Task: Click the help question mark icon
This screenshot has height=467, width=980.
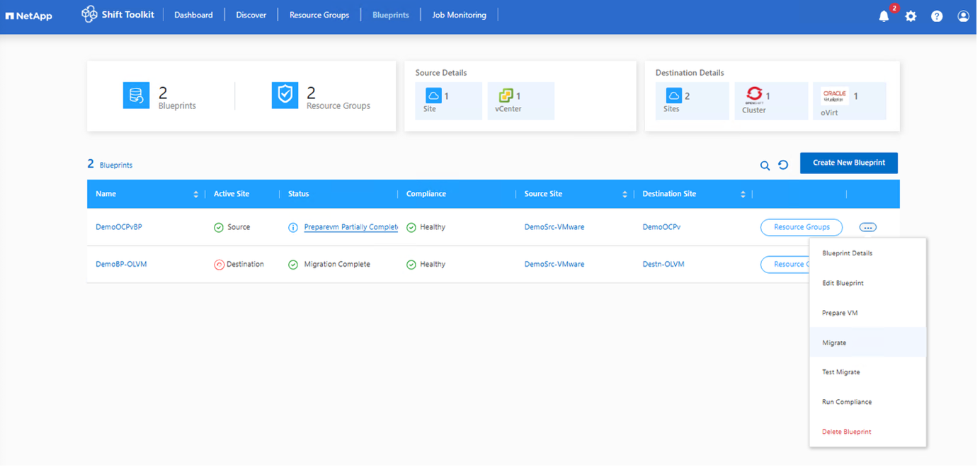Action: 937,16
